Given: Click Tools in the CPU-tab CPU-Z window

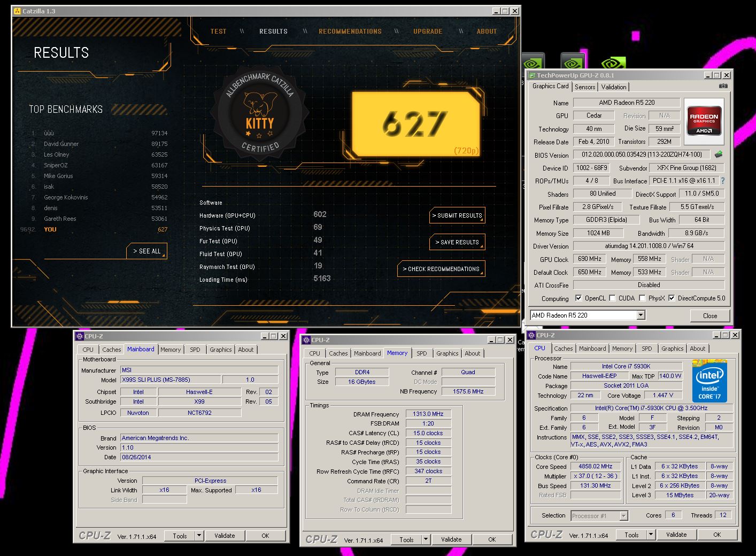Looking at the screenshot, I should click(631, 535).
